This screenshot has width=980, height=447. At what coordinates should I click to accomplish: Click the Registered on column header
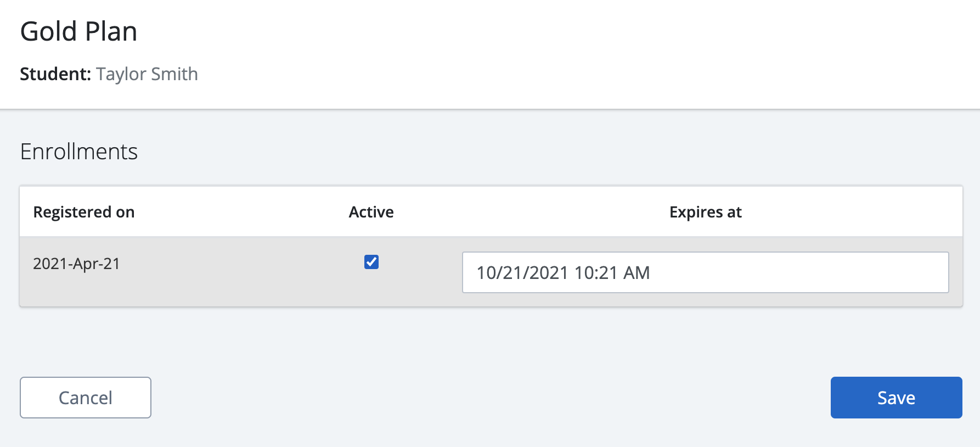84,212
